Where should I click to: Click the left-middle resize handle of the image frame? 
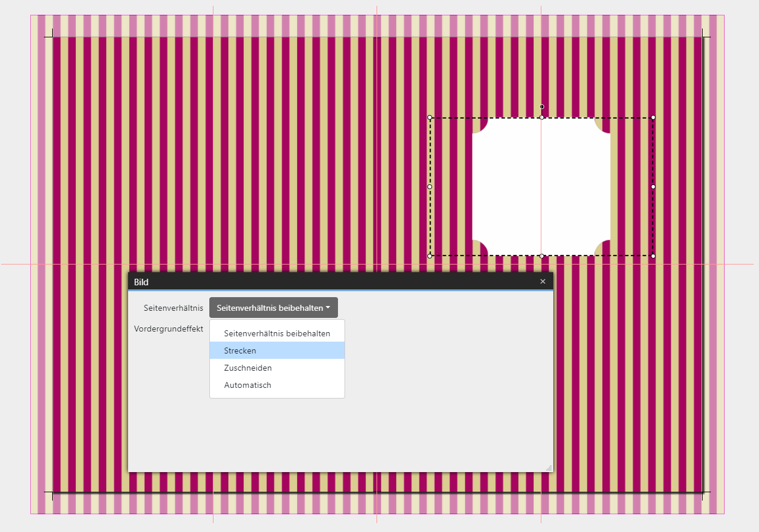(430, 187)
